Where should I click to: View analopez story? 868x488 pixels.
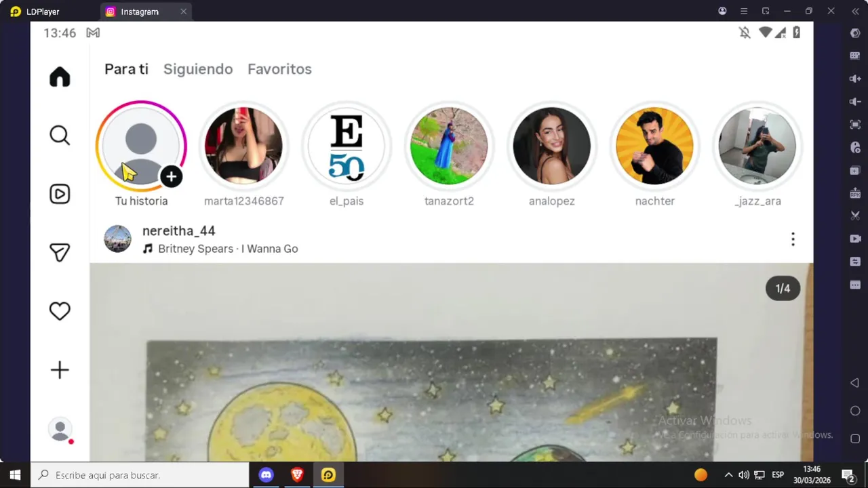[x=552, y=146]
